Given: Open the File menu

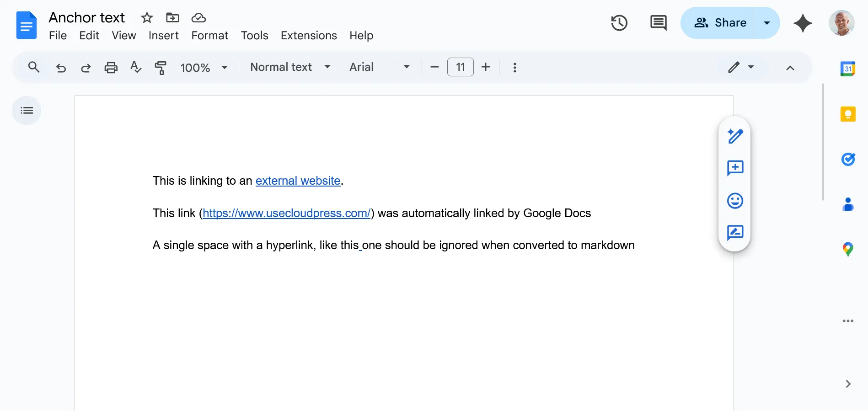Looking at the screenshot, I should coord(58,36).
